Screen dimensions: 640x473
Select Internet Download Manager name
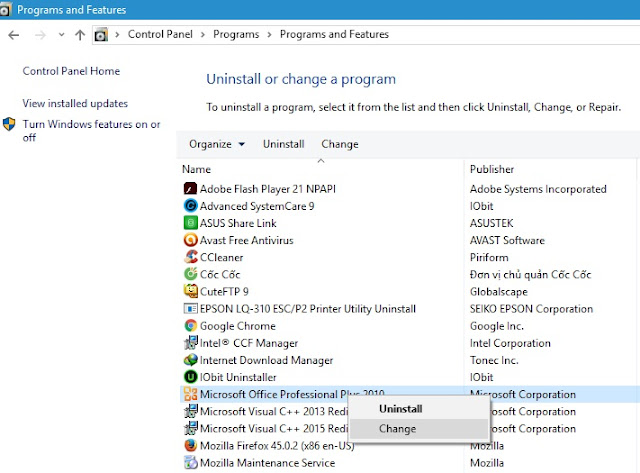coord(266,360)
